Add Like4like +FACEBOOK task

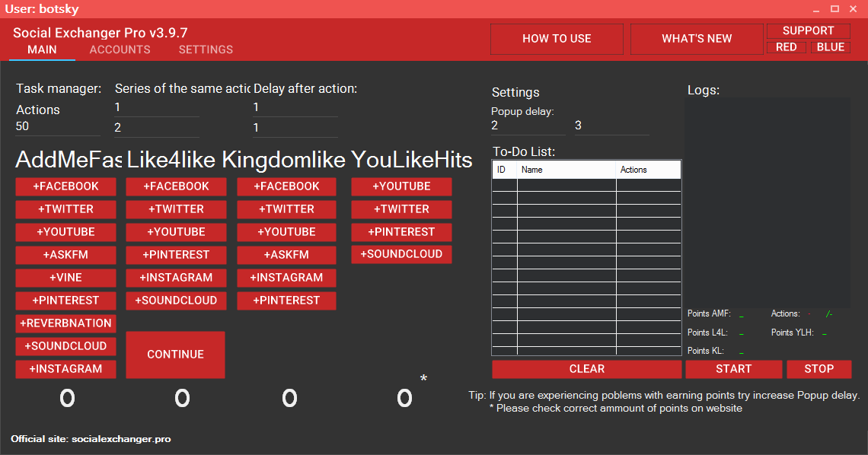(176, 186)
